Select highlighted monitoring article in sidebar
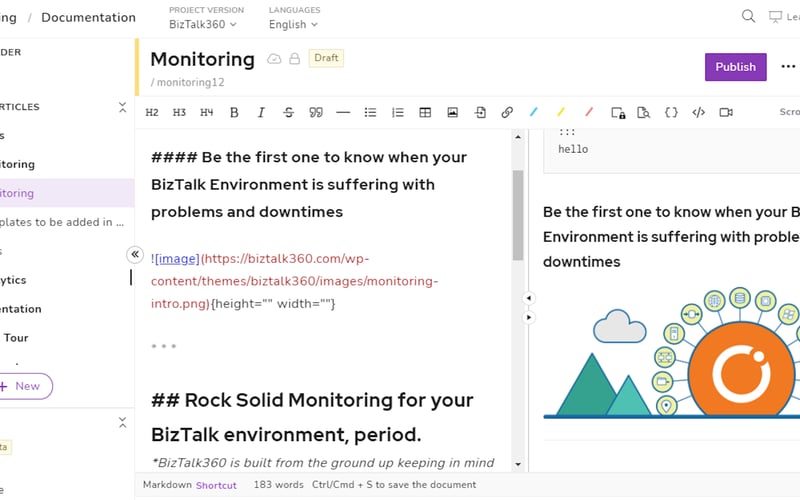 [x=67, y=193]
